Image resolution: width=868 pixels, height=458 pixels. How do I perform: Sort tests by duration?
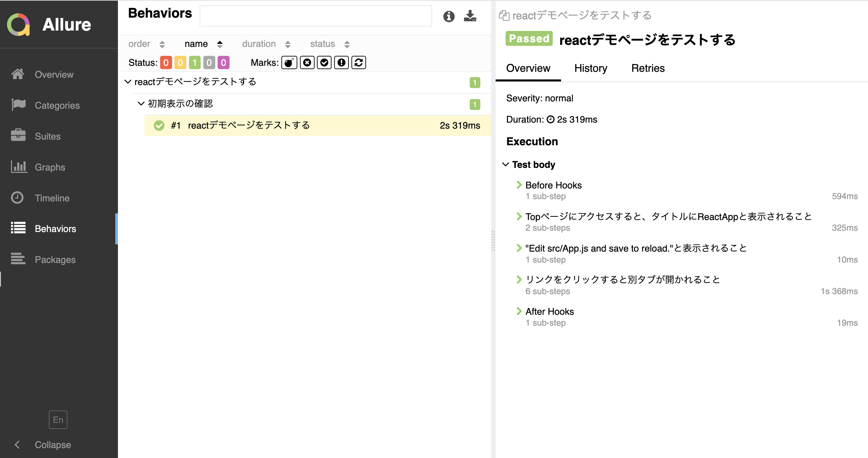pyautogui.click(x=259, y=44)
